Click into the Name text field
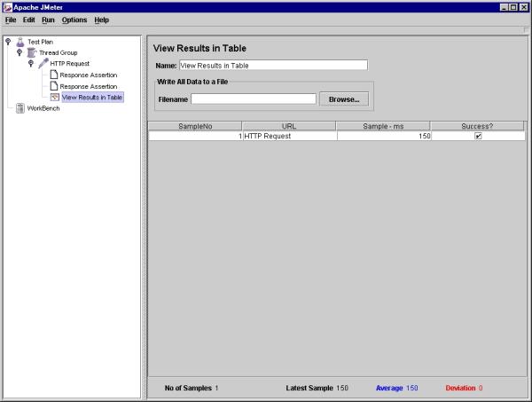Image resolution: width=532 pixels, height=402 pixels. [273, 65]
